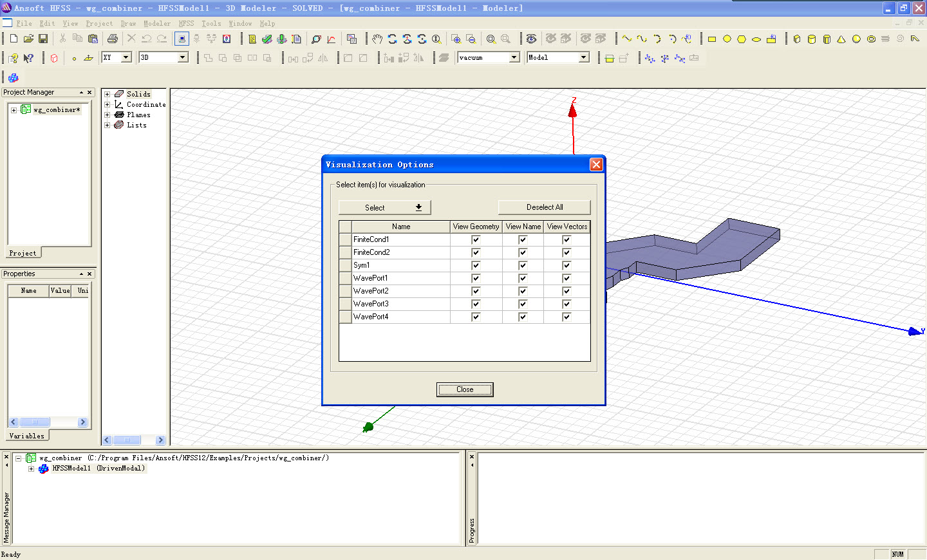Viewport: 927px width, 560px height.
Task: Expand HFSSModel1 in Message Manager
Action: coord(31,469)
